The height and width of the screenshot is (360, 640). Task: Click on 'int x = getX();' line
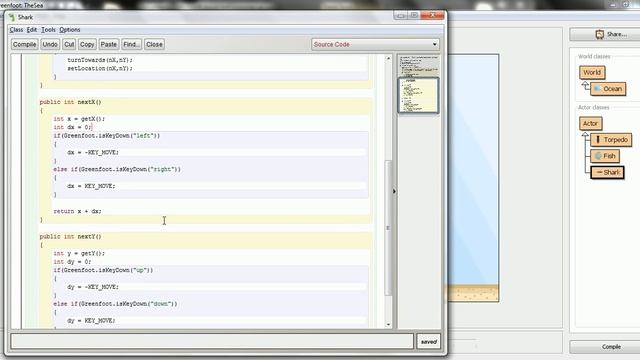tap(79, 119)
